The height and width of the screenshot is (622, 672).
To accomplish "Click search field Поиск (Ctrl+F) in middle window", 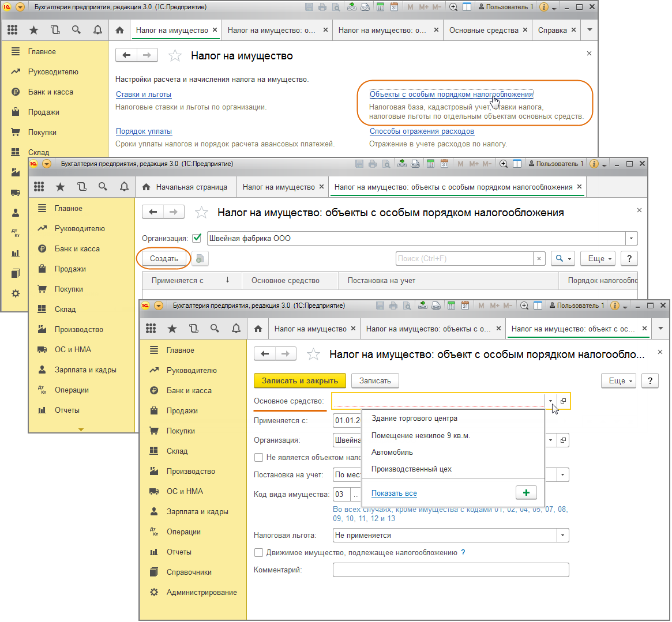I will pos(464,259).
